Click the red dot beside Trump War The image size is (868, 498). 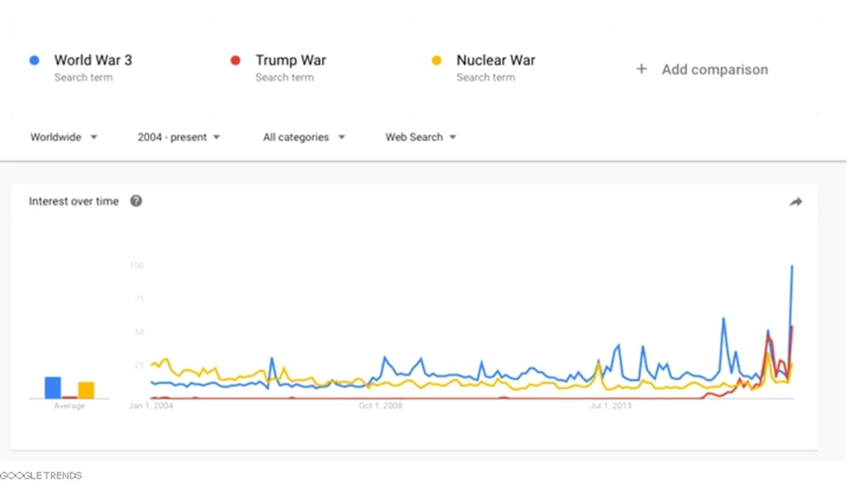(x=236, y=60)
